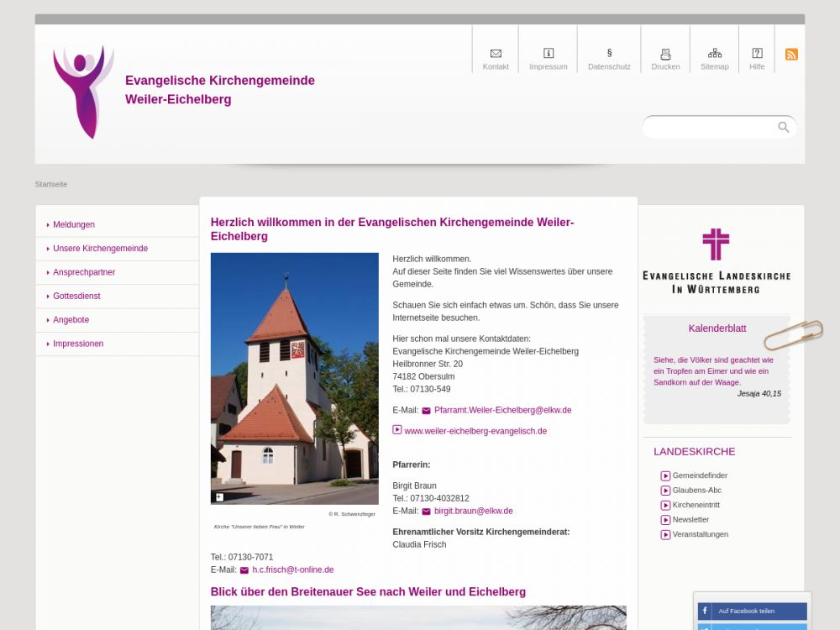Enlarge church photo with plus icon
Screen dimensions: 840x630
click(219, 497)
